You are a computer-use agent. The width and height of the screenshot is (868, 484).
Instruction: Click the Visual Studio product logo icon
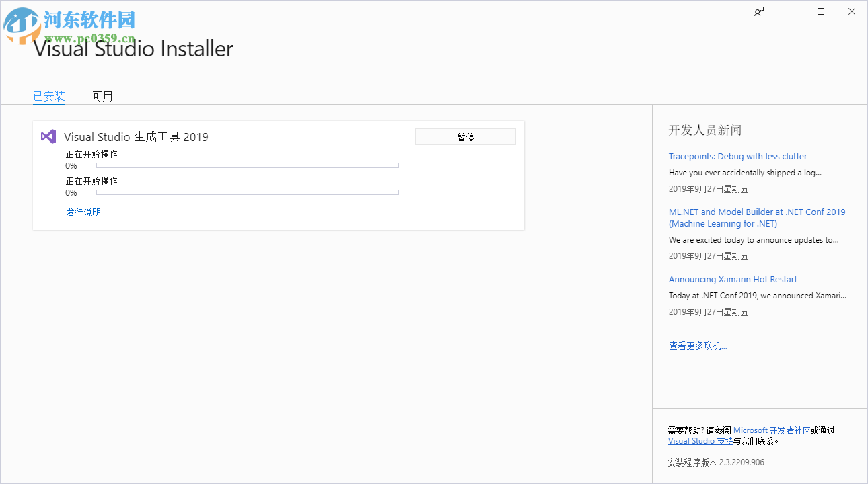click(x=48, y=136)
